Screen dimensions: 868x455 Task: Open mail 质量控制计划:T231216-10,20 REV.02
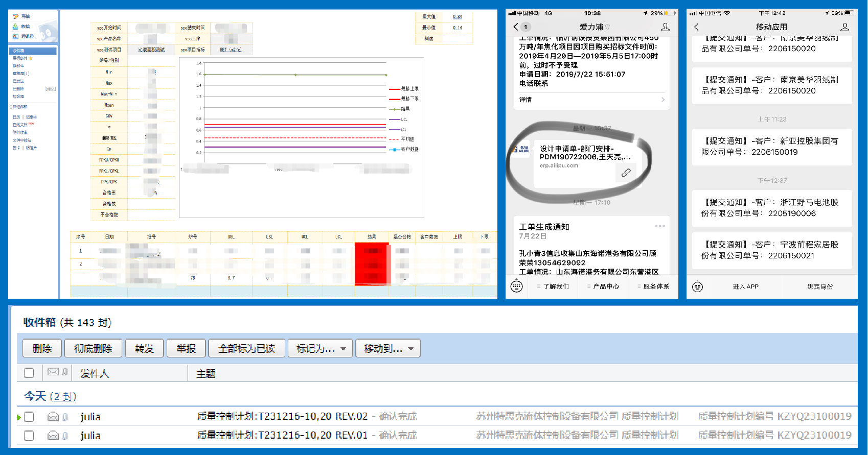pyautogui.click(x=282, y=416)
